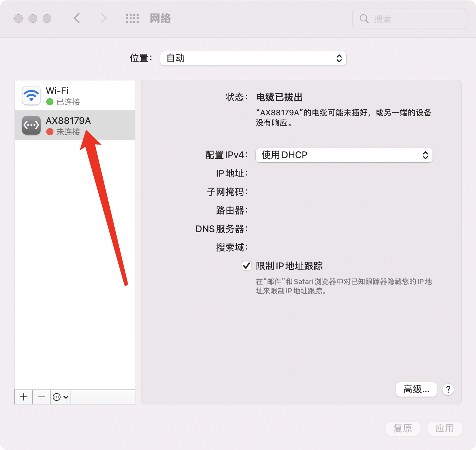Click the DNS 服务器 label

tap(221, 229)
